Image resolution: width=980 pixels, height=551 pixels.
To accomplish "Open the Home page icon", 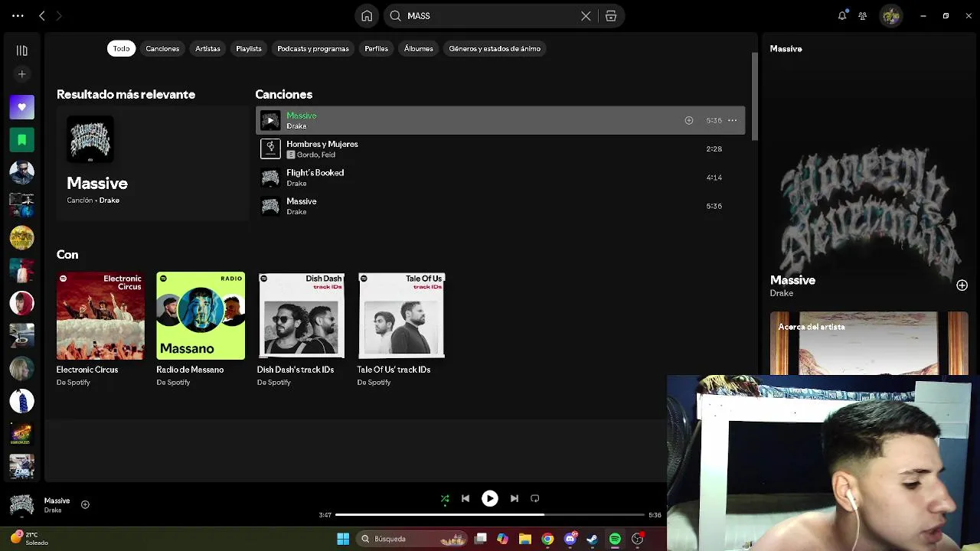I will pos(367,15).
